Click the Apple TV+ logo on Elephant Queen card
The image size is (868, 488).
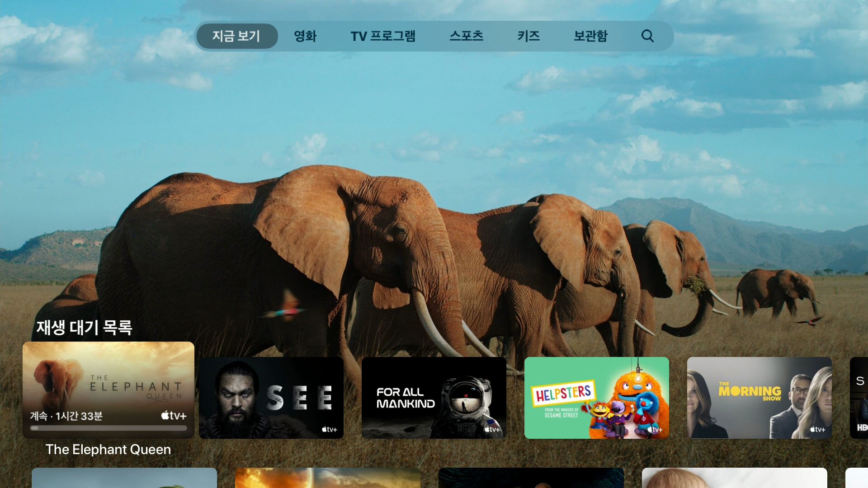174,416
